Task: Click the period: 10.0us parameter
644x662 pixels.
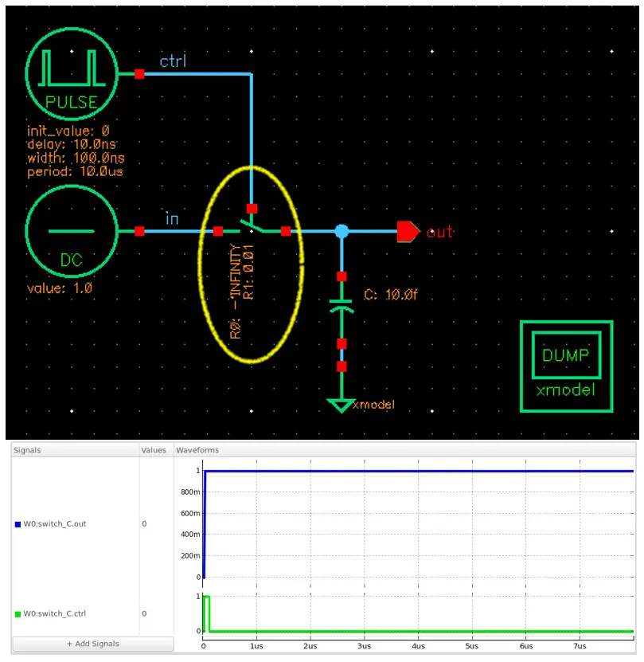Action: [x=75, y=171]
